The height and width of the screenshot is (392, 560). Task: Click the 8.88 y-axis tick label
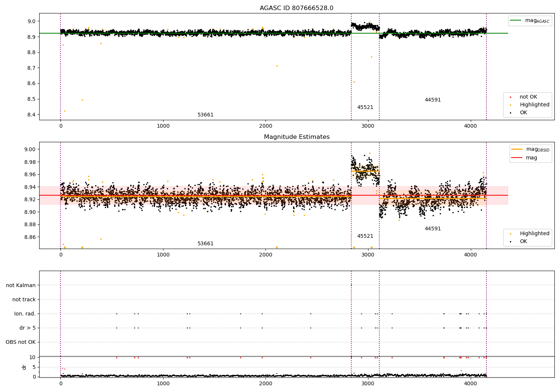[30, 225]
